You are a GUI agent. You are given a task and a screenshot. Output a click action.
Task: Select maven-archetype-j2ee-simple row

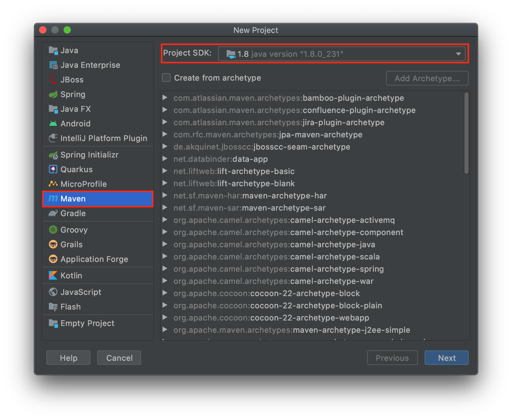pos(312,330)
